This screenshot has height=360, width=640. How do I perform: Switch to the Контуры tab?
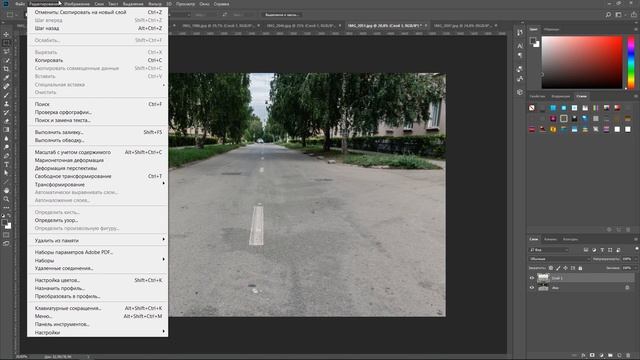click(570, 239)
